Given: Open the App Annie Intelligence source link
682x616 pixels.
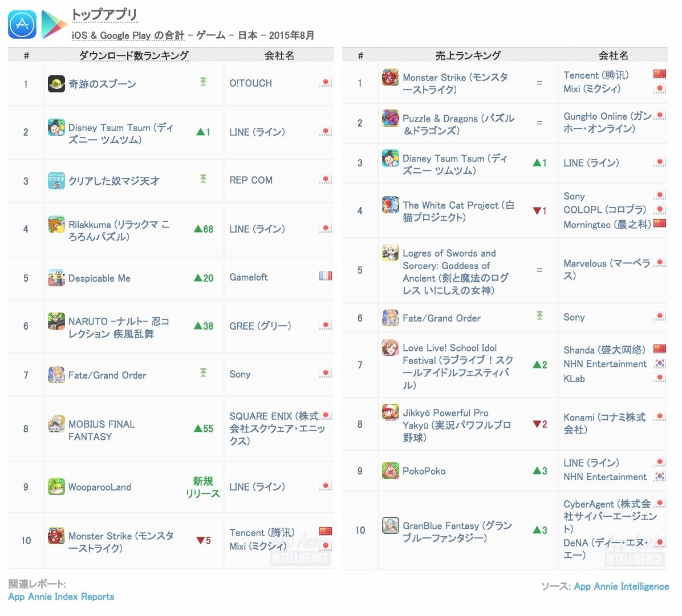Looking at the screenshot, I should click(x=621, y=586).
